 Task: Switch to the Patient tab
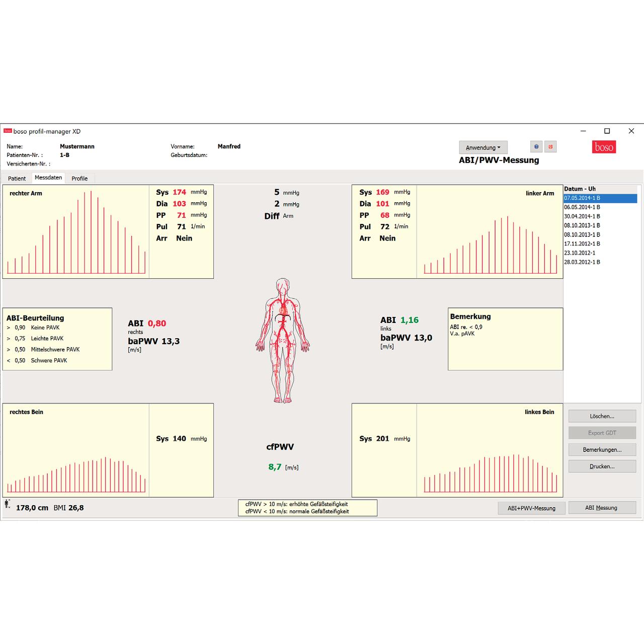point(17,179)
